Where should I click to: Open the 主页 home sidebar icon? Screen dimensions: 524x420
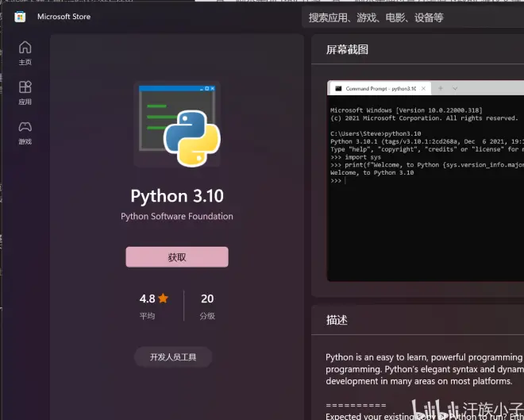pos(25,52)
